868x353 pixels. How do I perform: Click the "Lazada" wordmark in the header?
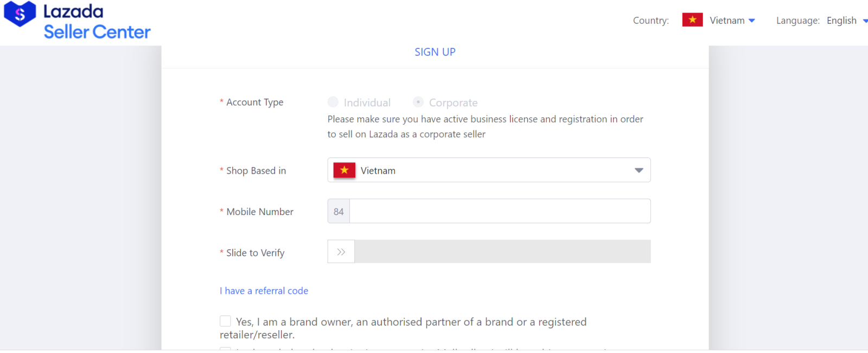tap(73, 11)
